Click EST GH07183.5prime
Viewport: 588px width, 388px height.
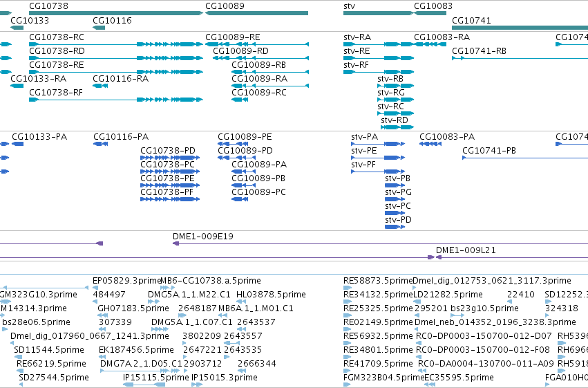(x=133, y=308)
